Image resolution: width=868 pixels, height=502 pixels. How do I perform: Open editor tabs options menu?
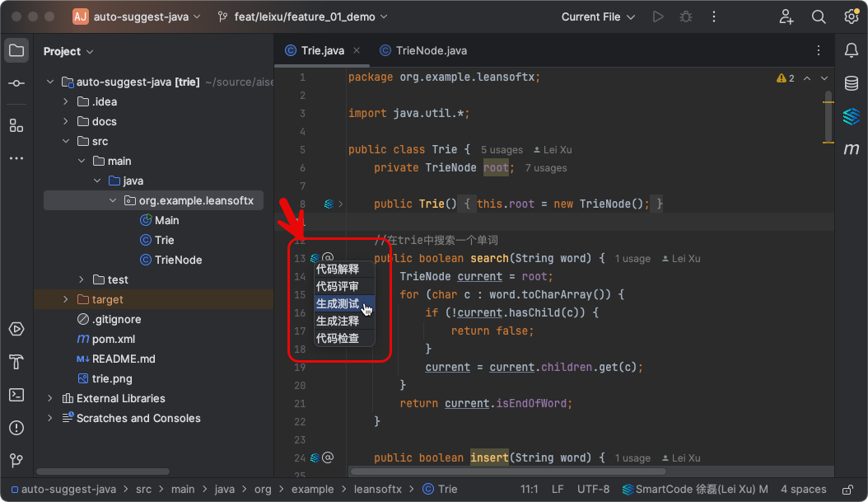(819, 50)
